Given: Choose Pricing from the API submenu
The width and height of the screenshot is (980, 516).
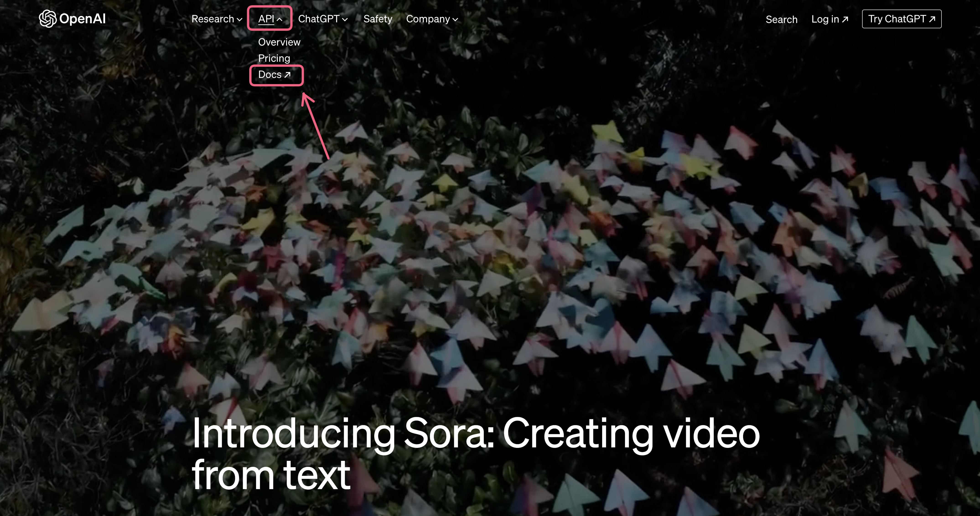Looking at the screenshot, I should [274, 58].
